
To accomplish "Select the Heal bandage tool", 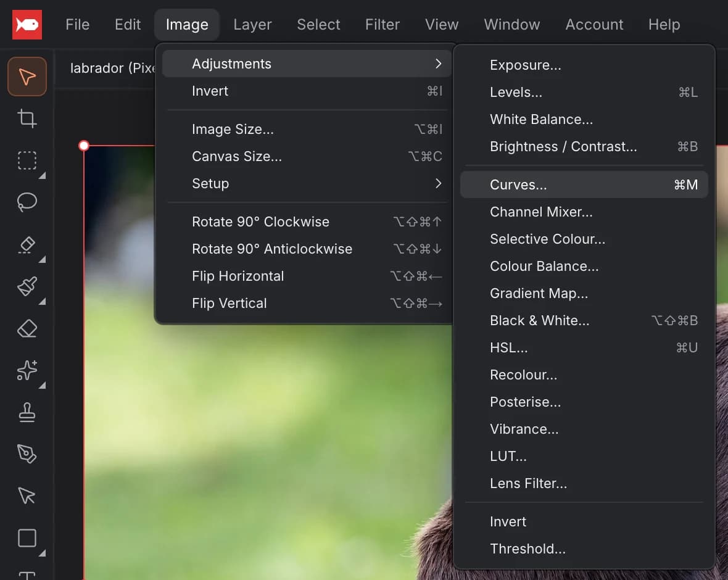I will point(27,245).
